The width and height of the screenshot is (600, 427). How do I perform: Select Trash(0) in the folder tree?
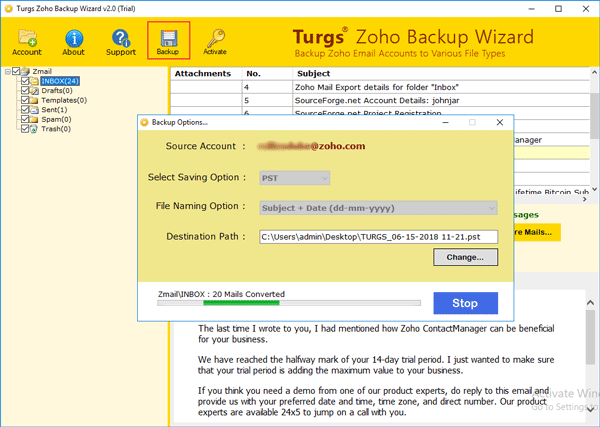[x=56, y=129]
